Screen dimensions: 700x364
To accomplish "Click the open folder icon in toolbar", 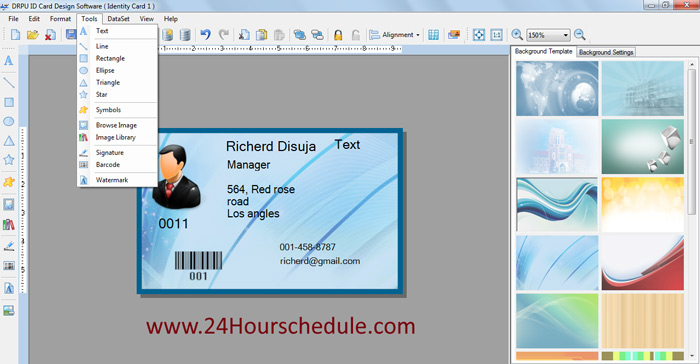I will 33,35.
